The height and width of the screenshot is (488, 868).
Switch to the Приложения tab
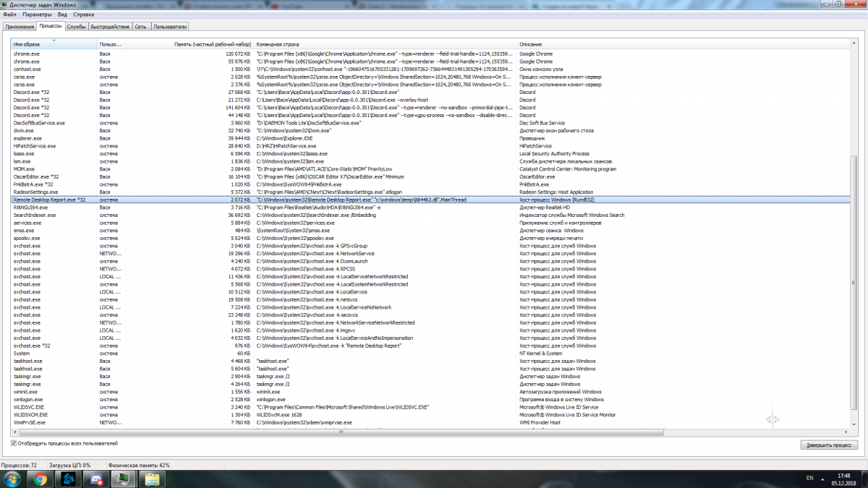(19, 27)
